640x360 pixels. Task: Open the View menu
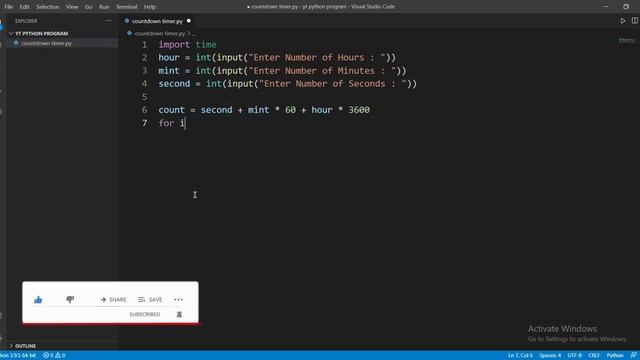point(72,7)
